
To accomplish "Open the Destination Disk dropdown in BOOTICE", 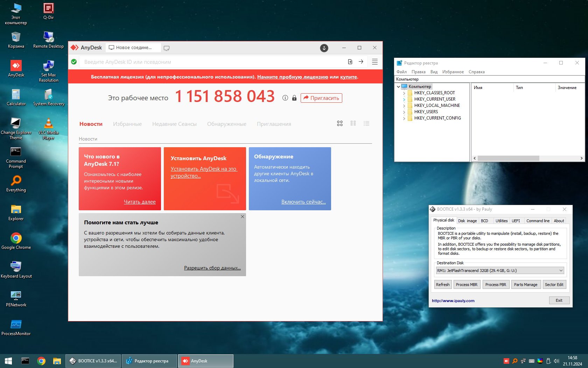I will coord(561,271).
